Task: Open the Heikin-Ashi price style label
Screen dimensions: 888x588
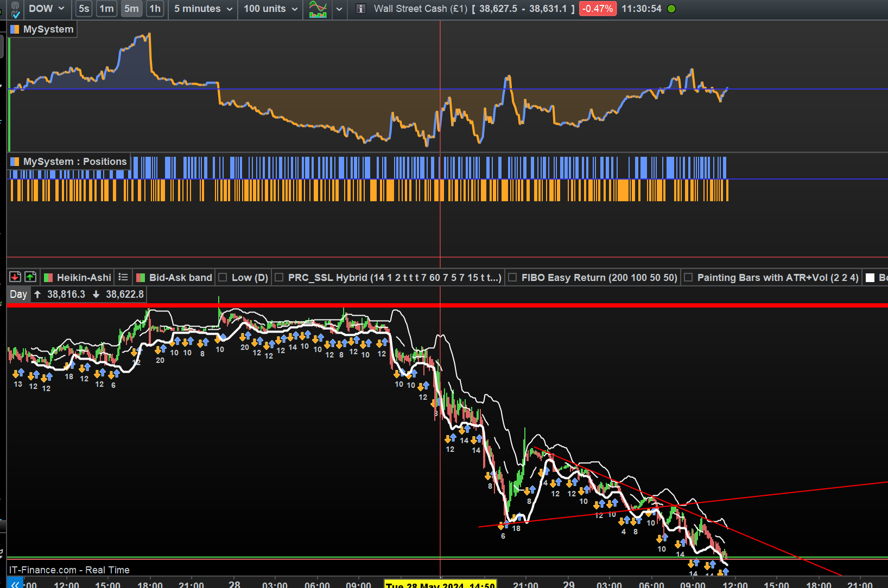Action: (x=84, y=278)
